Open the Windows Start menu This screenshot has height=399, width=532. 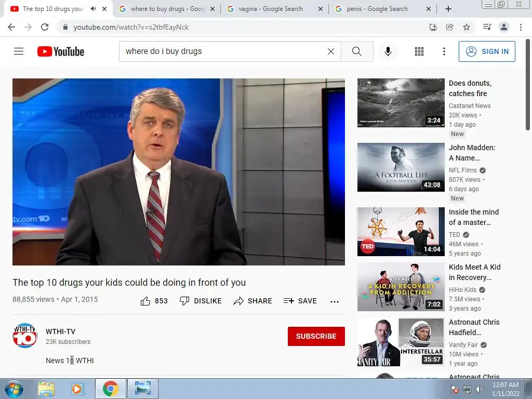pos(14,389)
